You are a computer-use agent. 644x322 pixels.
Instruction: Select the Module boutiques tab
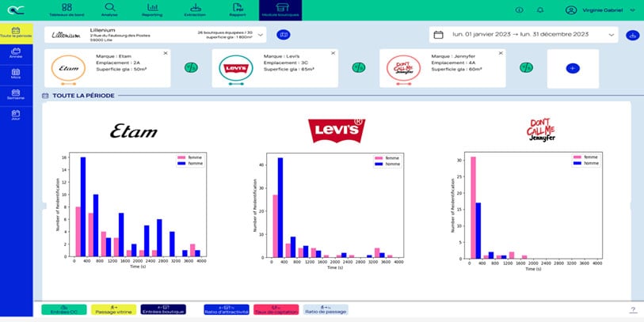click(280, 10)
